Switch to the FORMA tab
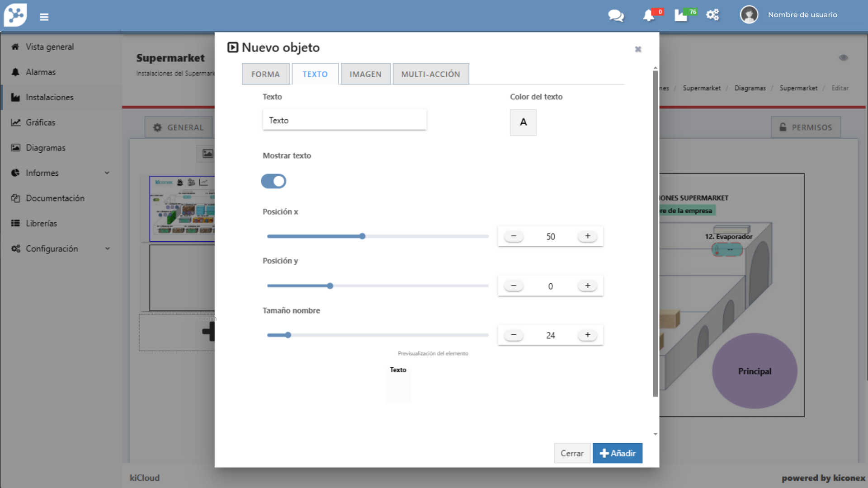 (265, 74)
